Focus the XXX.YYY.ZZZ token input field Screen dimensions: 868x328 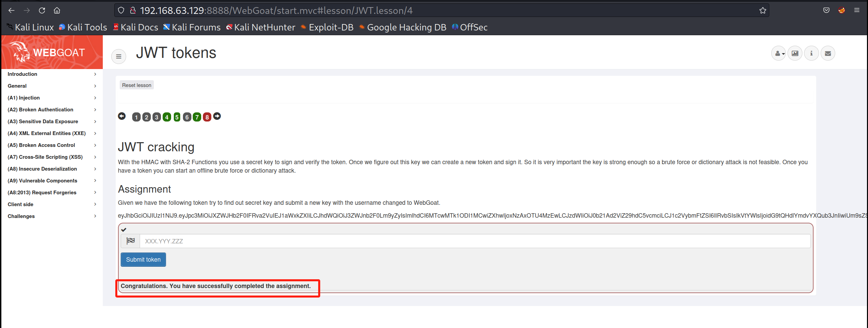(475, 241)
